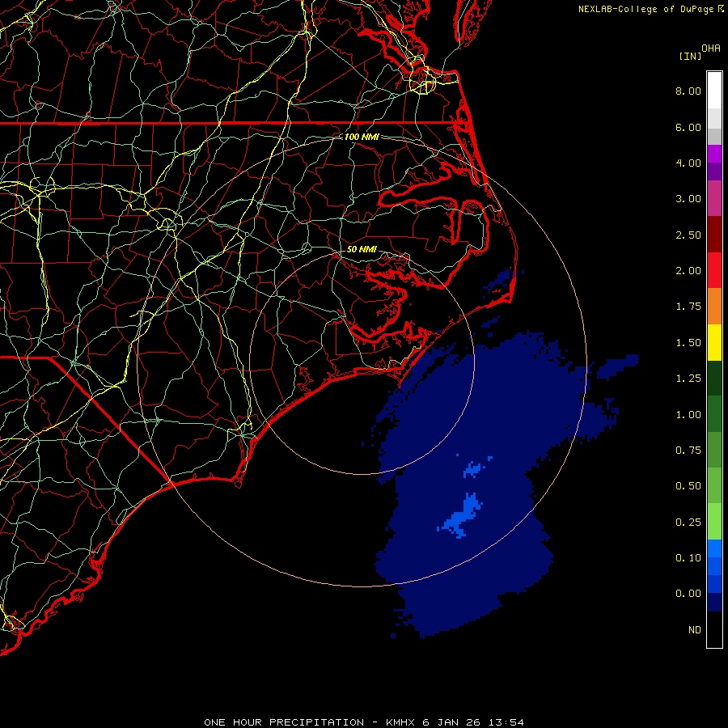Click the dark red 2.50 inch legend swatch
Image resolution: width=728 pixels, height=728 pixels.
714,235
